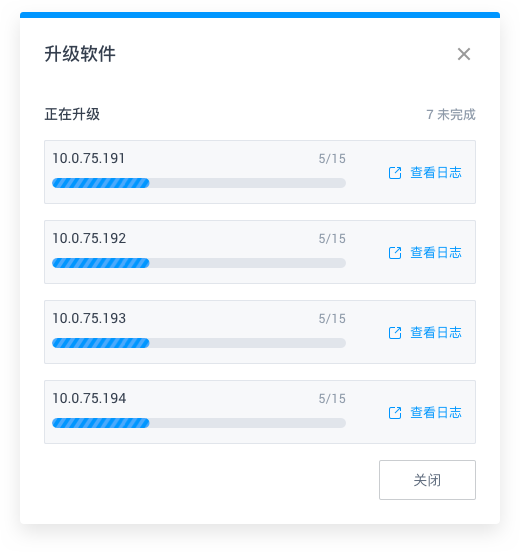Click the 关闭 button

427,480
